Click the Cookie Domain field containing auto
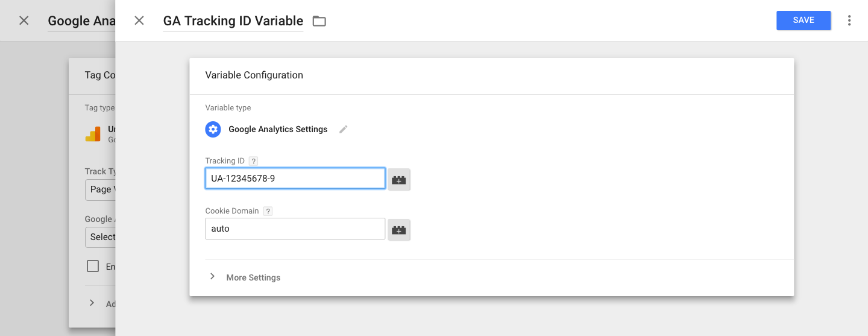868x336 pixels. 295,229
